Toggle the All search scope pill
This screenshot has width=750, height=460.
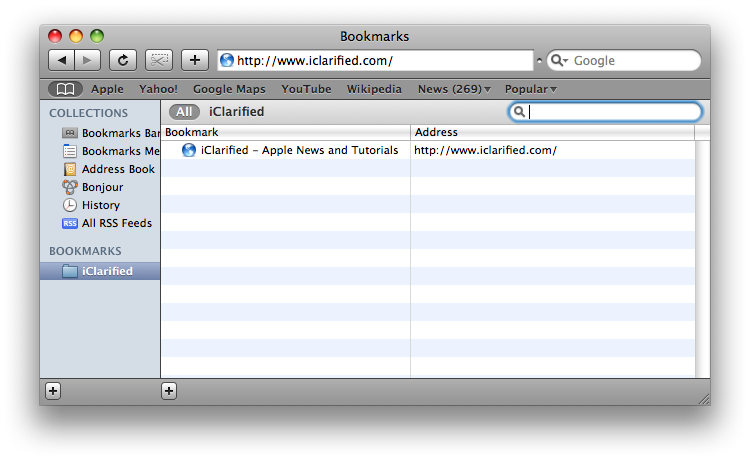pyautogui.click(x=184, y=112)
